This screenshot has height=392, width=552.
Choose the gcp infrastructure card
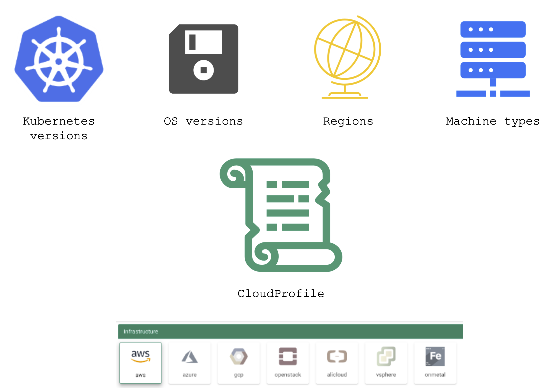click(x=239, y=363)
